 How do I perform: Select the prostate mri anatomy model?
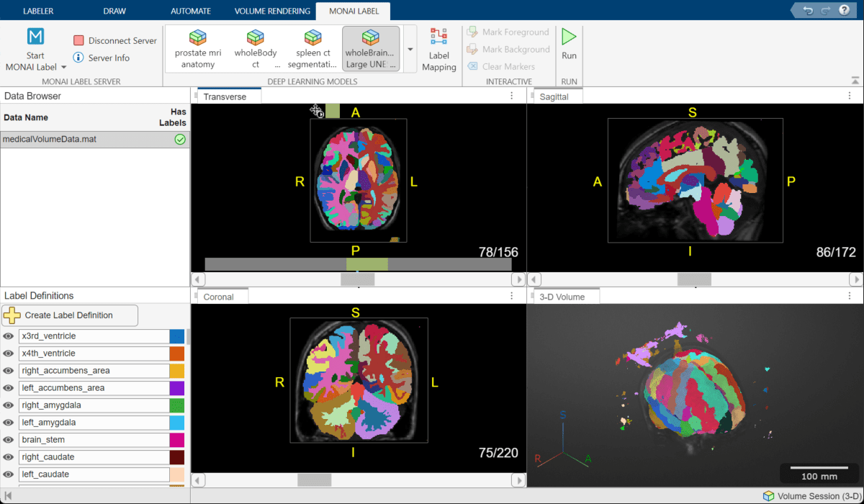197,47
